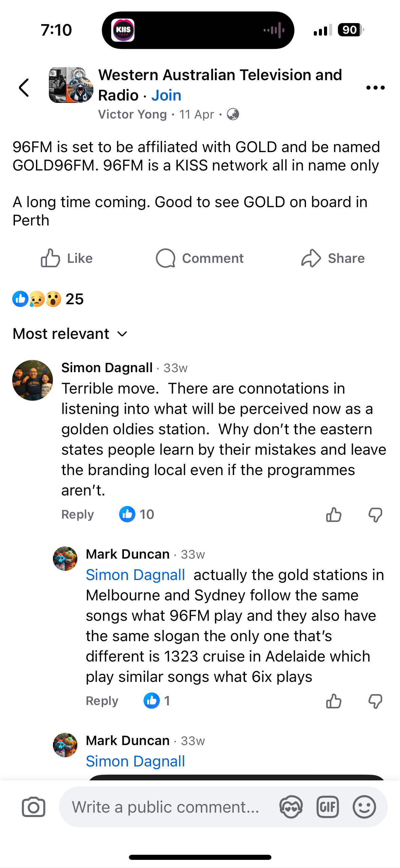Like the post by Victor Yong

(66, 258)
